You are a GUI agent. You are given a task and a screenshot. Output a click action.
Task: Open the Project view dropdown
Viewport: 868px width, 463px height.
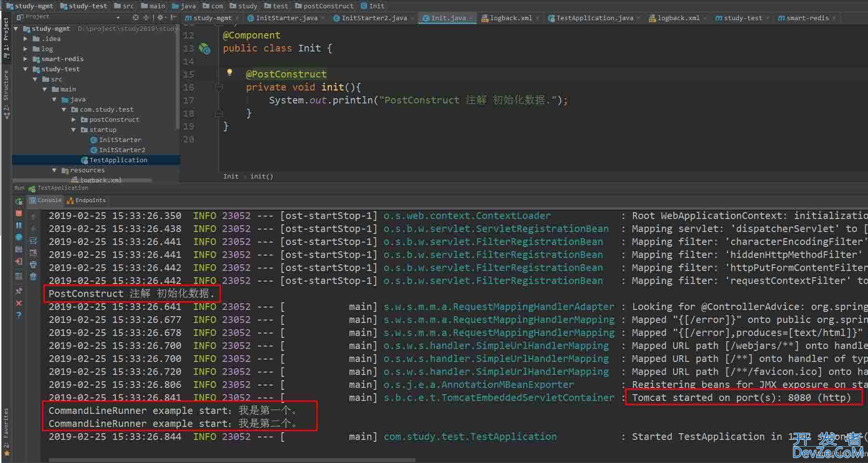point(118,17)
